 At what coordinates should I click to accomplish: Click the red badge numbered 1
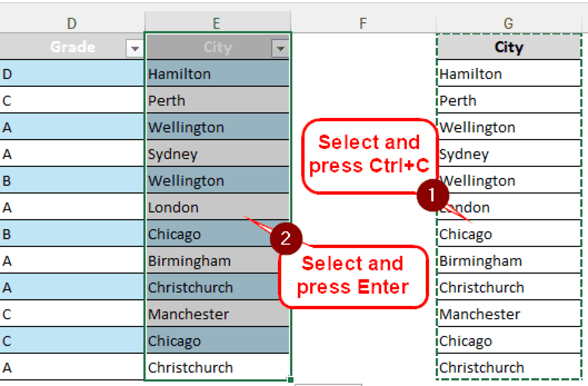coord(433,194)
